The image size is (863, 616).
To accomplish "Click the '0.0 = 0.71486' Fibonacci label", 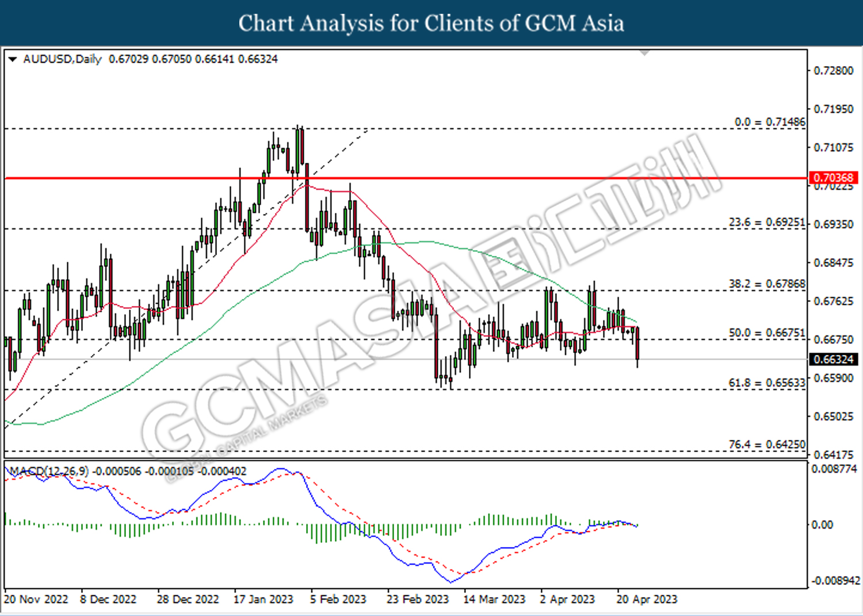I will (x=770, y=122).
